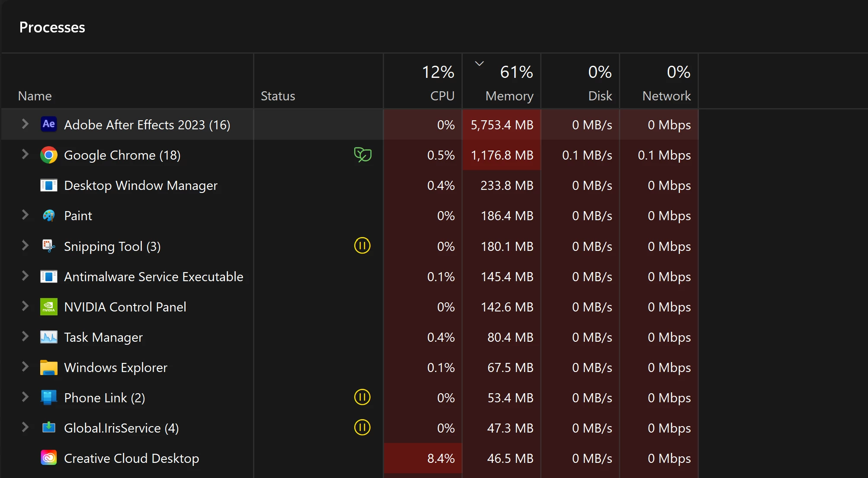Click the Phone Link suspended pause icon

tap(362, 397)
